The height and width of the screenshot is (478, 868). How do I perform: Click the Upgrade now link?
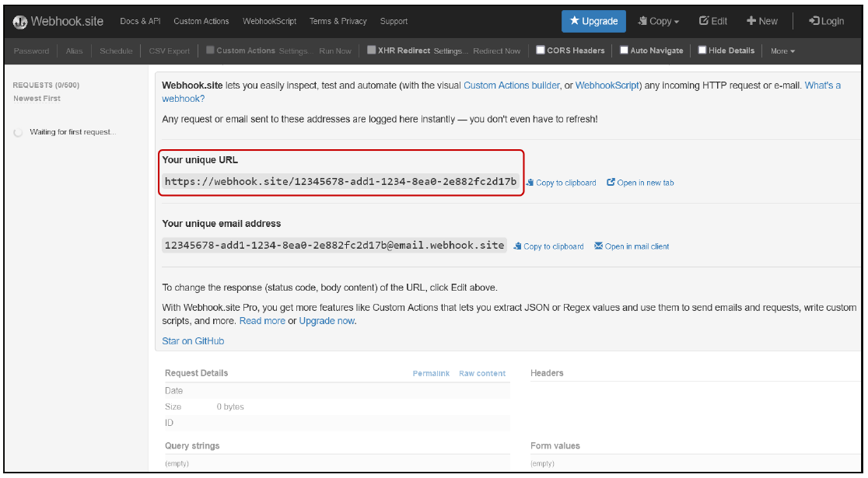[x=327, y=321]
